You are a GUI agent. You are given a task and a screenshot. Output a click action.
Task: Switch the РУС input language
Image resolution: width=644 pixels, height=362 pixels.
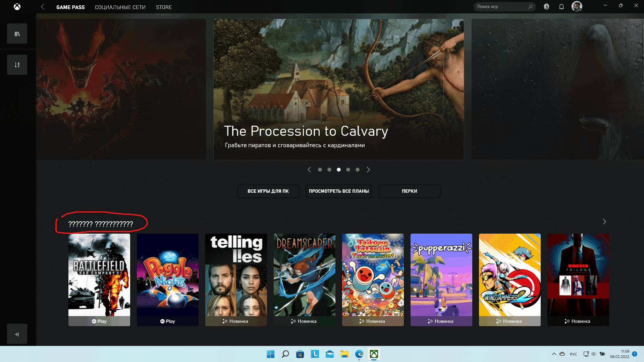click(x=574, y=354)
